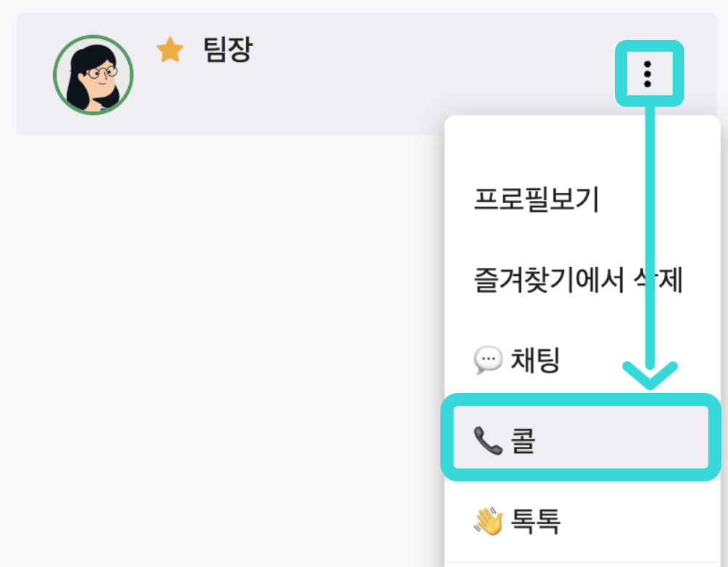Start a call with 팀장

pos(581,439)
